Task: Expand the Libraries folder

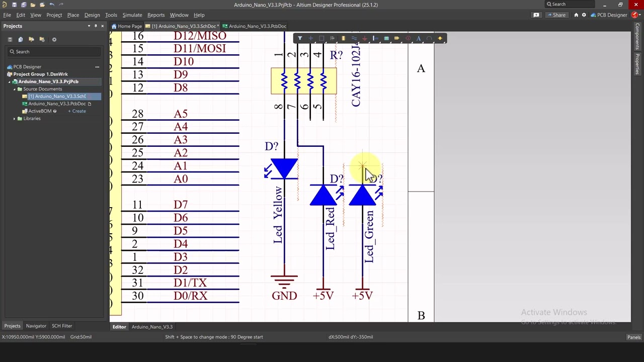Action: coord(14,119)
